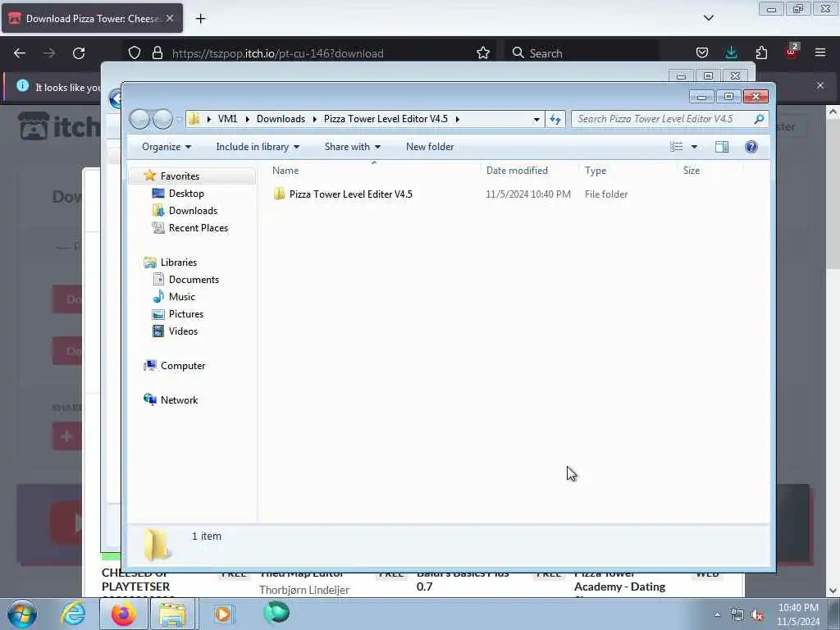This screenshot has height=630, width=840.
Task: Click the Explorer forward navigation button
Action: 162,119
